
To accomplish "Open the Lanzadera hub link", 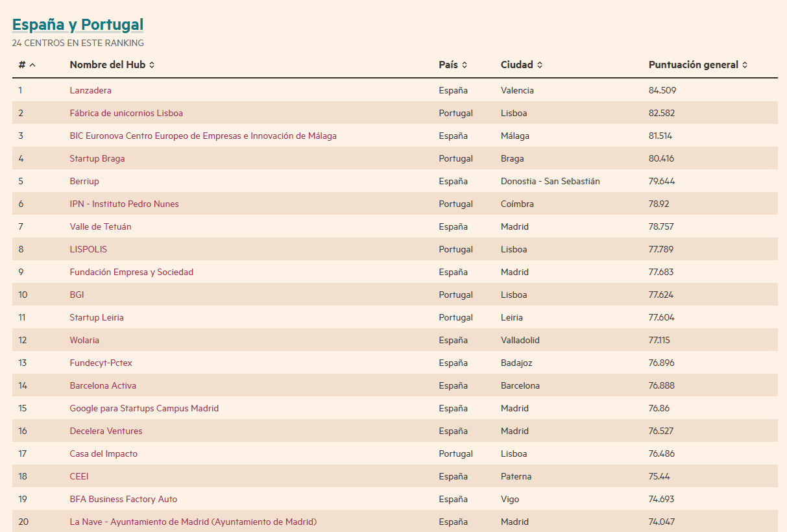I will click(x=90, y=90).
